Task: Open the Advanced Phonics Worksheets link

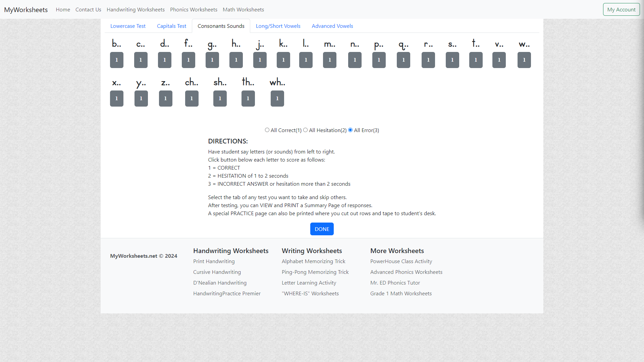Action: 406,272
